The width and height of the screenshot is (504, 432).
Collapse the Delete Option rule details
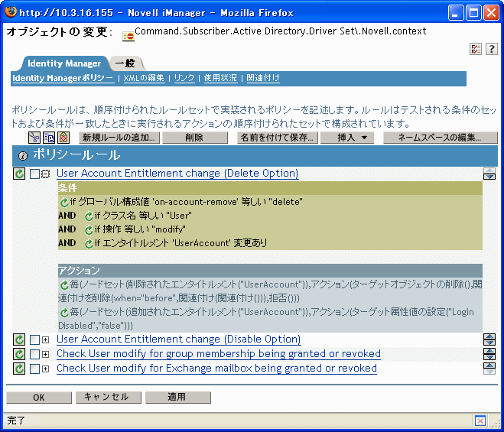46,174
